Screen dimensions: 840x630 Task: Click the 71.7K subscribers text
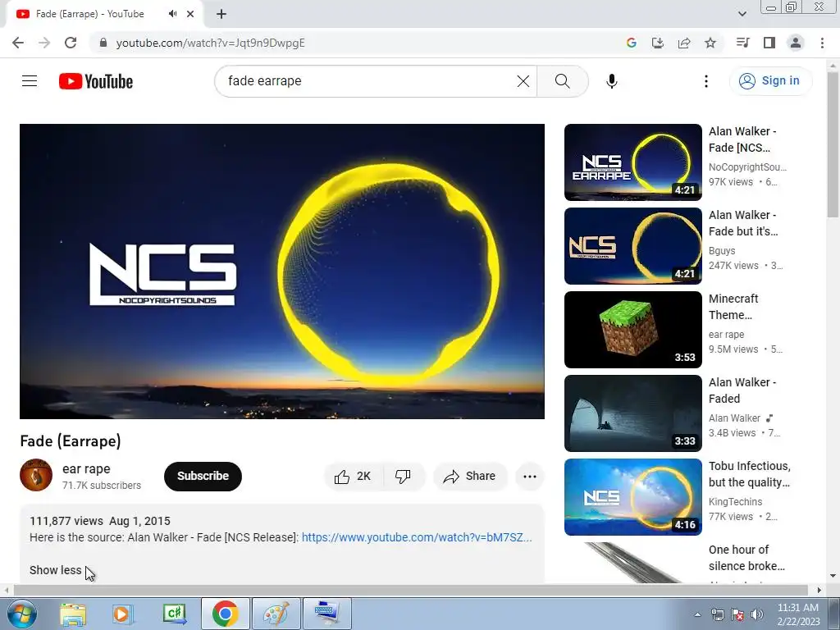[x=102, y=486]
